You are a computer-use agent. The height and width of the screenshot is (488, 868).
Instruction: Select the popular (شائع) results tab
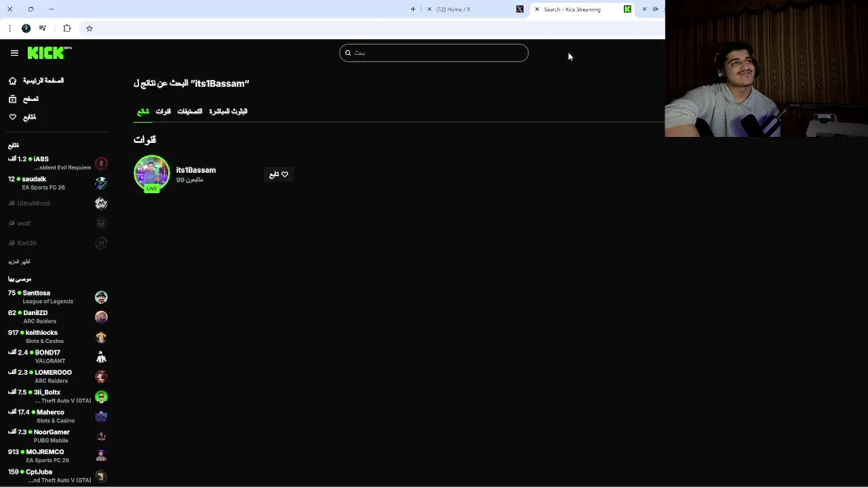click(142, 111)
